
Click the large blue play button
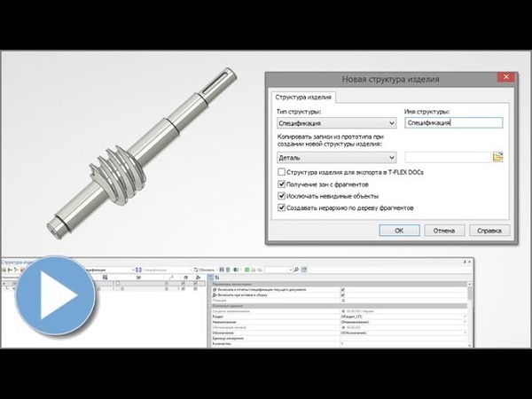click(55, 295)
